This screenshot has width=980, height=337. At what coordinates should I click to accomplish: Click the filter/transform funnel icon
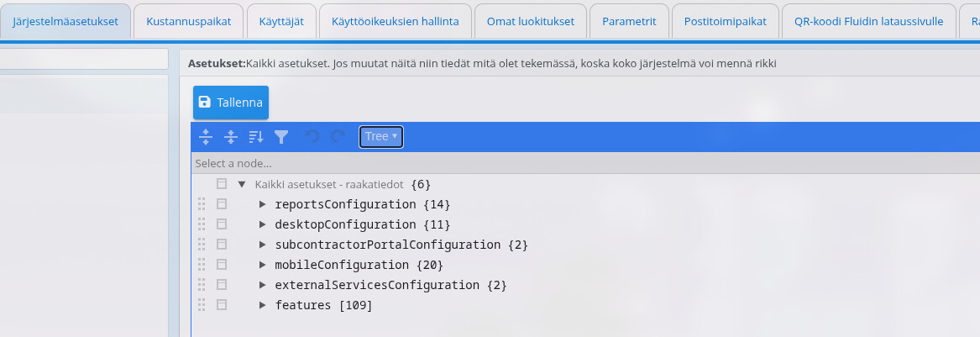[281, 136]
